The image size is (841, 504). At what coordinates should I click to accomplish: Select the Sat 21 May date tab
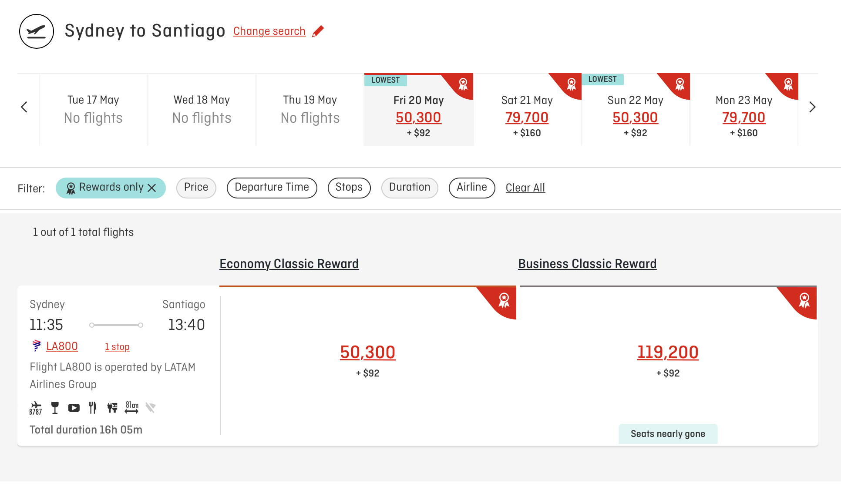click(x=527, y=110)
